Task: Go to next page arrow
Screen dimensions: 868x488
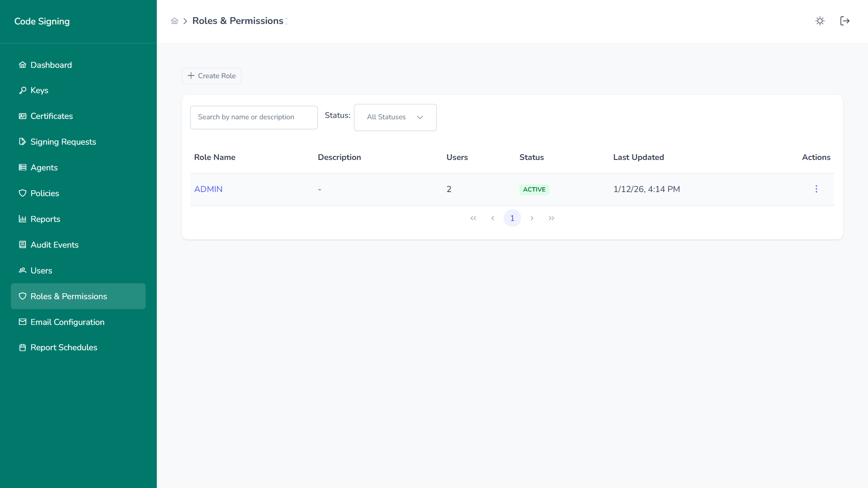Action: 532,218
